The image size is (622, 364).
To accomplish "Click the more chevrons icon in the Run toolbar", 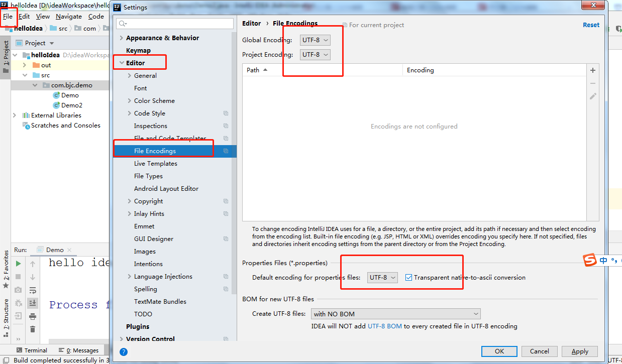I will [18, 339].
